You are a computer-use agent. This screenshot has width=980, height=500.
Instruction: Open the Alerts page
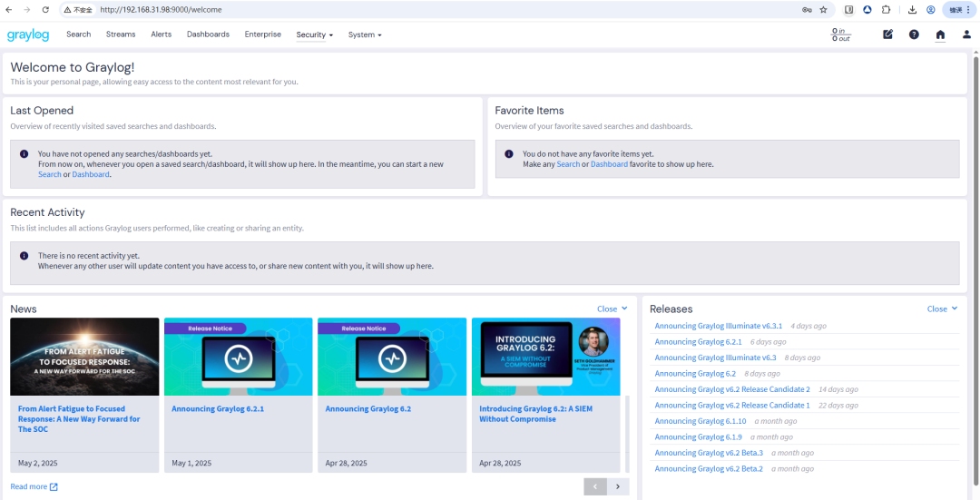(162, 34)
